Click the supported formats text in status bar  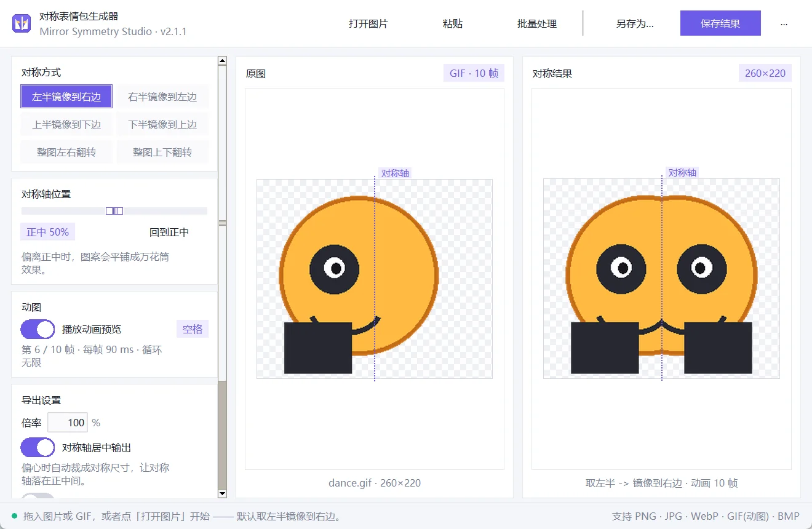pos(706,516)
